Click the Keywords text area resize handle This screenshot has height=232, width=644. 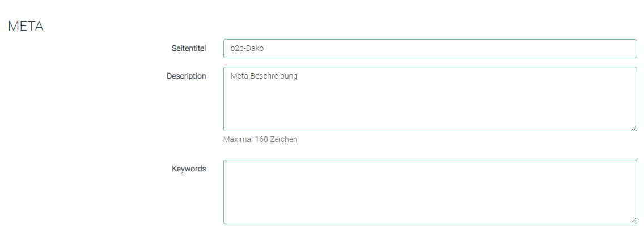pyautogui.click(x=634, y=221)
